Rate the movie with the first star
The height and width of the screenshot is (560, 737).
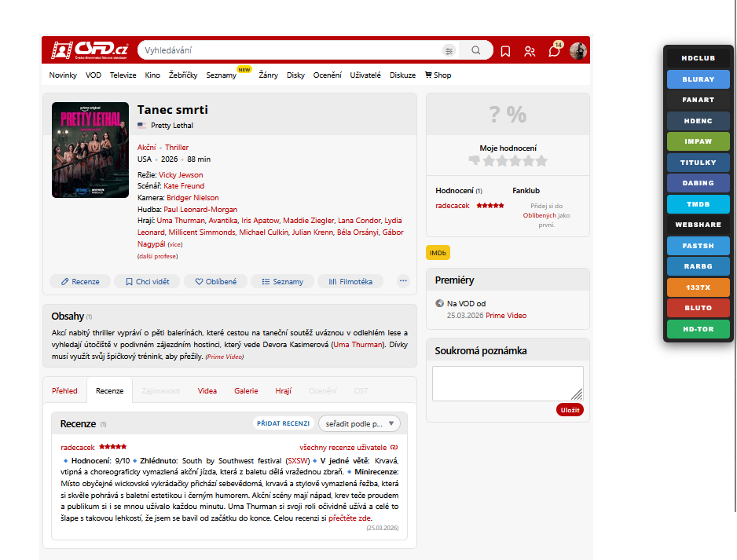[x=489, y=161]
